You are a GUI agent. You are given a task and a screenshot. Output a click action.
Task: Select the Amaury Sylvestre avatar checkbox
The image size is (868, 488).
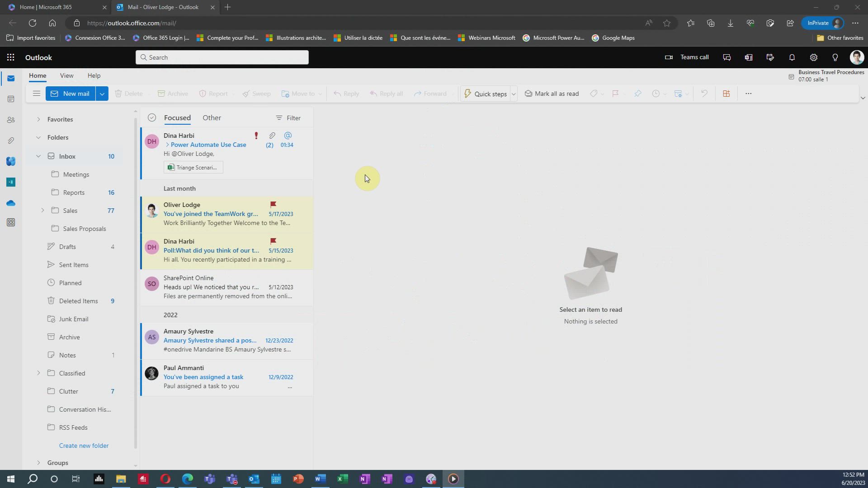tap(151, 337)
